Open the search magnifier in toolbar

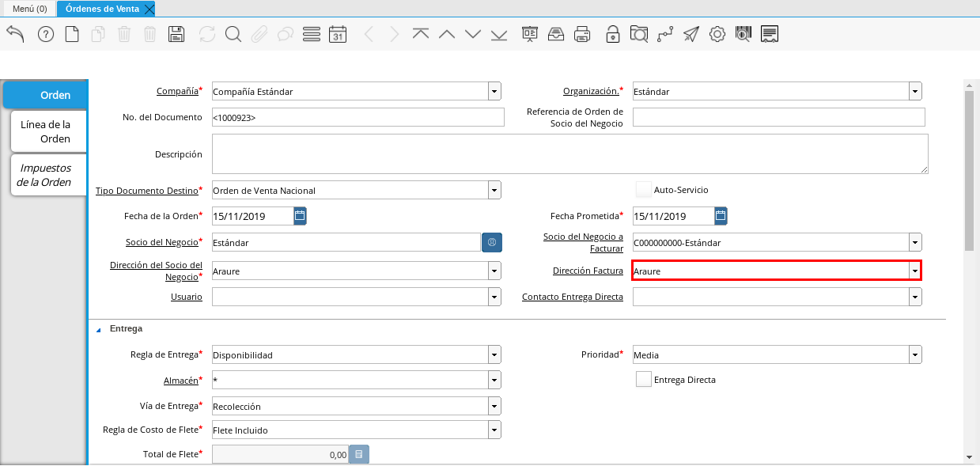coord(233,34)
